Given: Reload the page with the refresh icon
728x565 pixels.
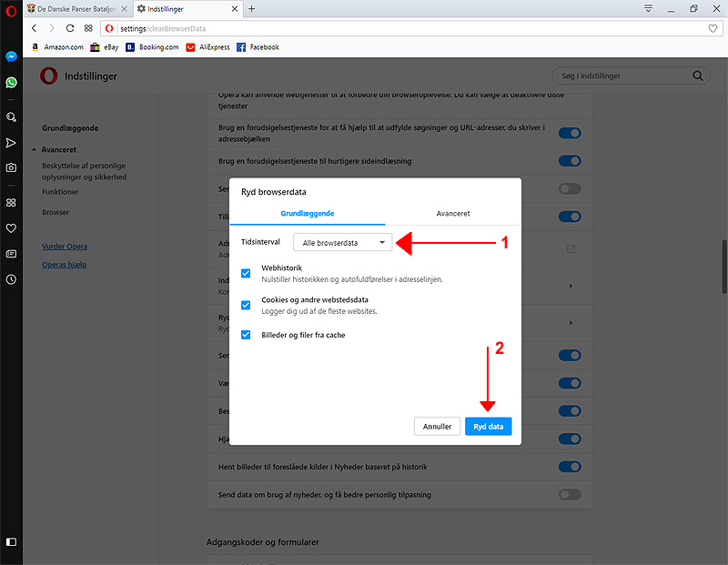Looking at the screenshot, I should (70, 28).
